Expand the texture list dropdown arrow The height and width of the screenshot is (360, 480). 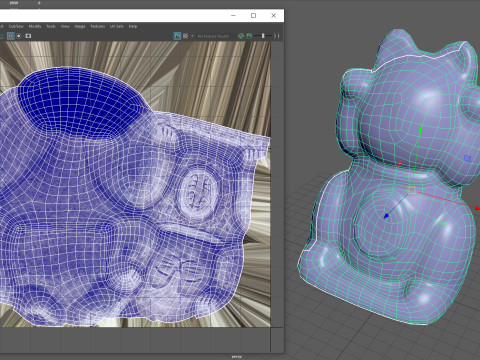(x=192, y=36)
